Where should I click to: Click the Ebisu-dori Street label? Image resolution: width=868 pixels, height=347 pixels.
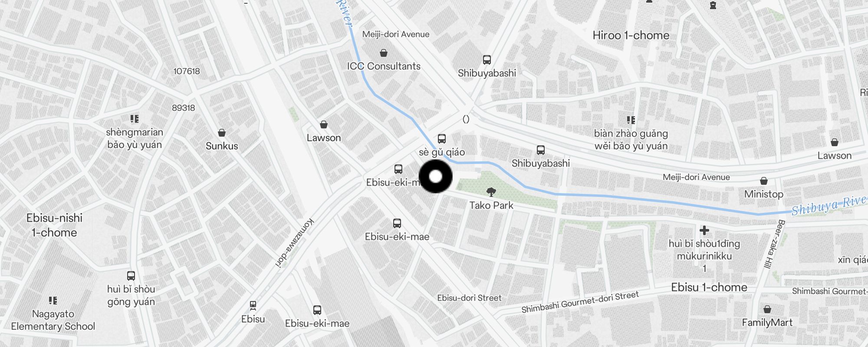pyautogui.click(x=469, y=298)
